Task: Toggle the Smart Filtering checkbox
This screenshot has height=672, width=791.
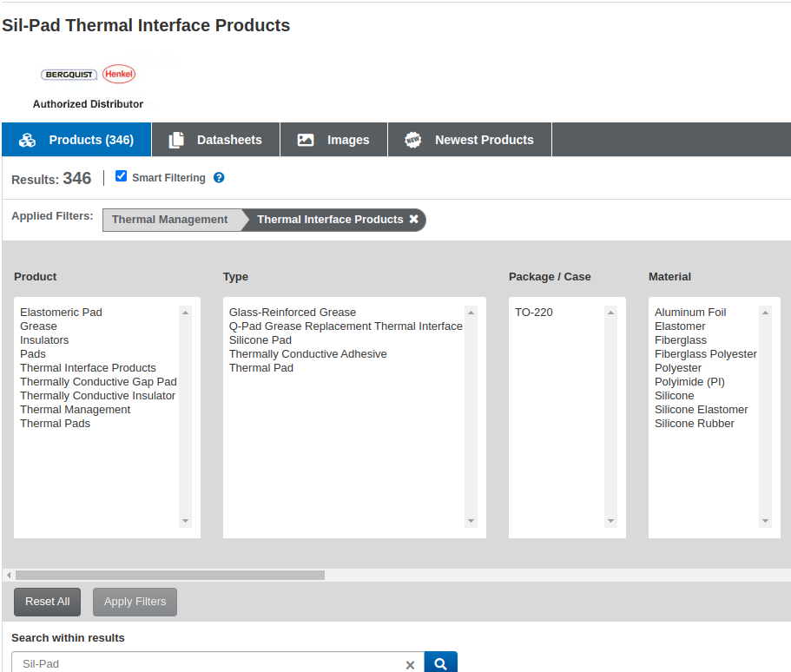Action: pyautogui.click(x=121, y=176)
